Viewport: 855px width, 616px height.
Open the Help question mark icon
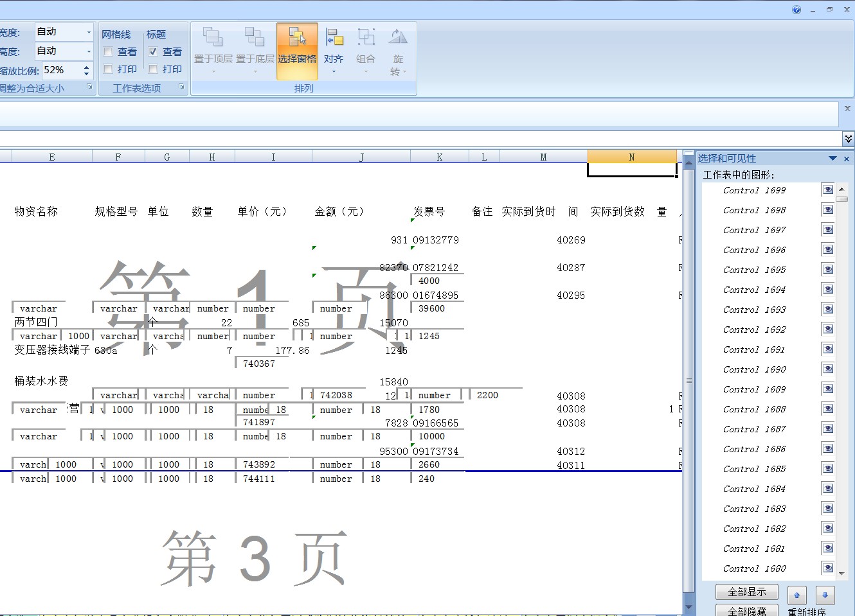797,10
